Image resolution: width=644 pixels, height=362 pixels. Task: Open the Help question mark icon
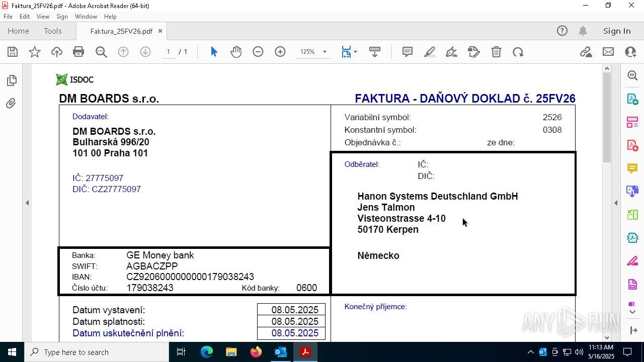click(562, 31)
